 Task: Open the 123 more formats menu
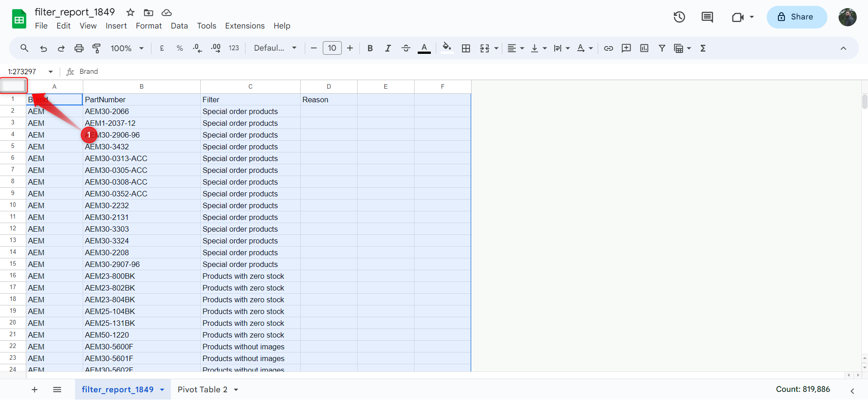pyautogui.click(x=234, y=48)
